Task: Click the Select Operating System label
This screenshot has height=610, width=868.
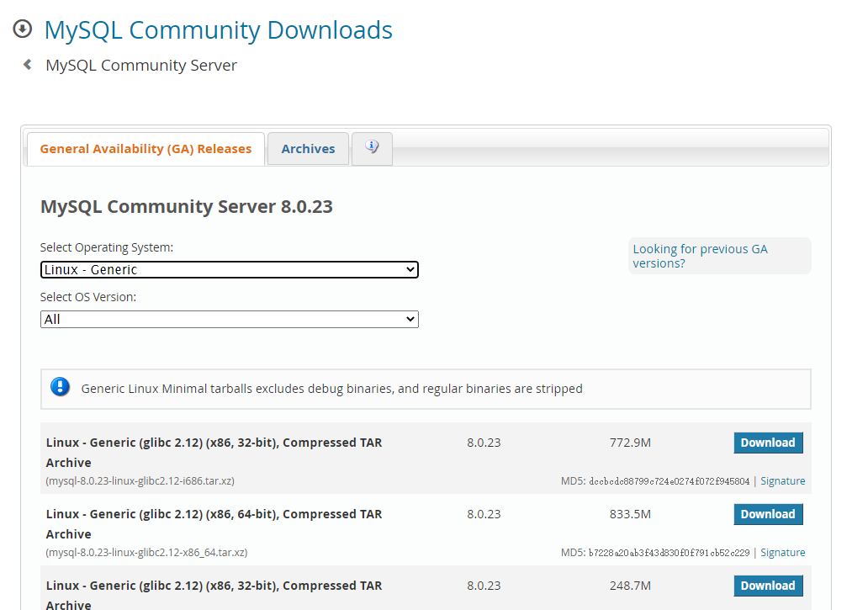Action: click(106, 247)
